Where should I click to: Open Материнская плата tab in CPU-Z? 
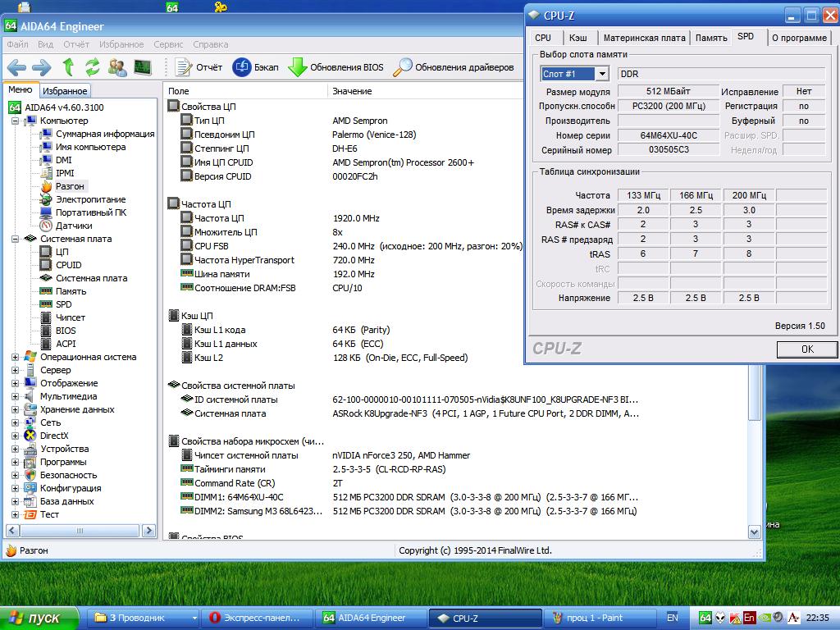click(x=644, y=38)
